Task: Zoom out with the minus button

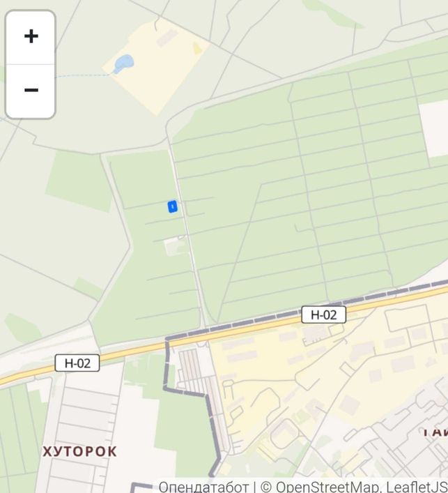Action: click(x=31, y=91)
